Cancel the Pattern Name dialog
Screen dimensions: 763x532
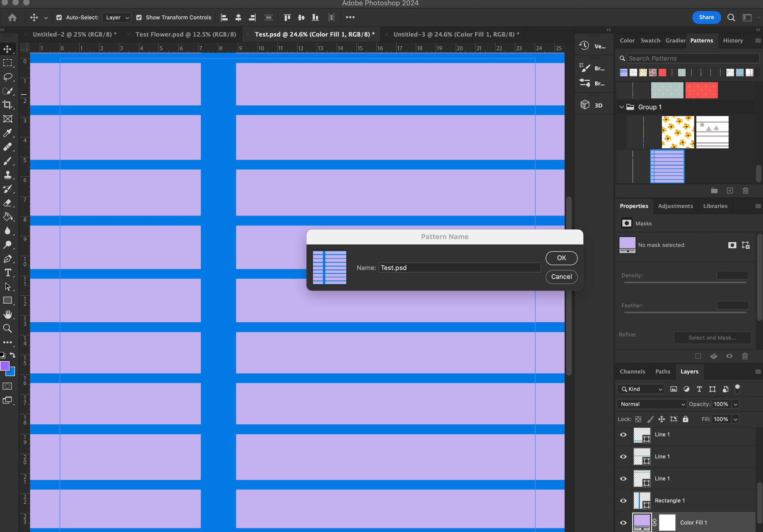[x=561, y=277]
